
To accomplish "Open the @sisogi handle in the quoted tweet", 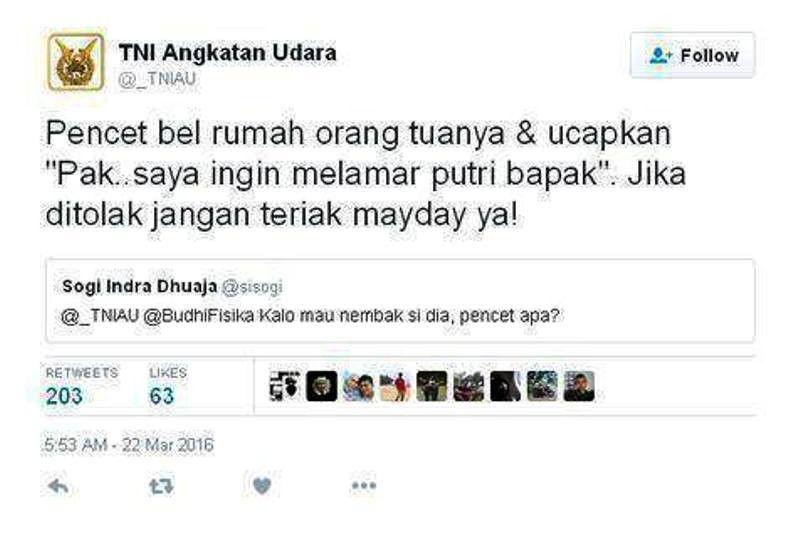I will coord(252,287).
